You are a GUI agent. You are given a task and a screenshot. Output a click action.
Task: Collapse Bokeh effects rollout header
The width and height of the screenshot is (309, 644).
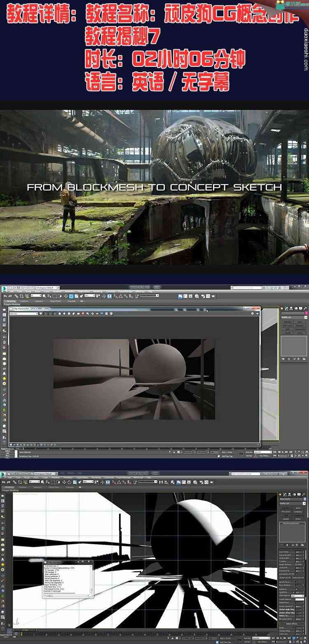pyautogui.click(x=292, y=624)
